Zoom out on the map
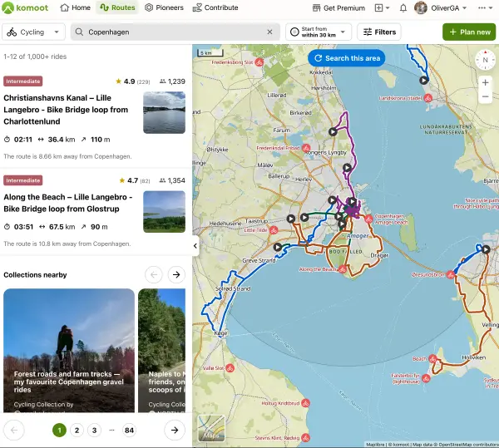 point(485,96)
